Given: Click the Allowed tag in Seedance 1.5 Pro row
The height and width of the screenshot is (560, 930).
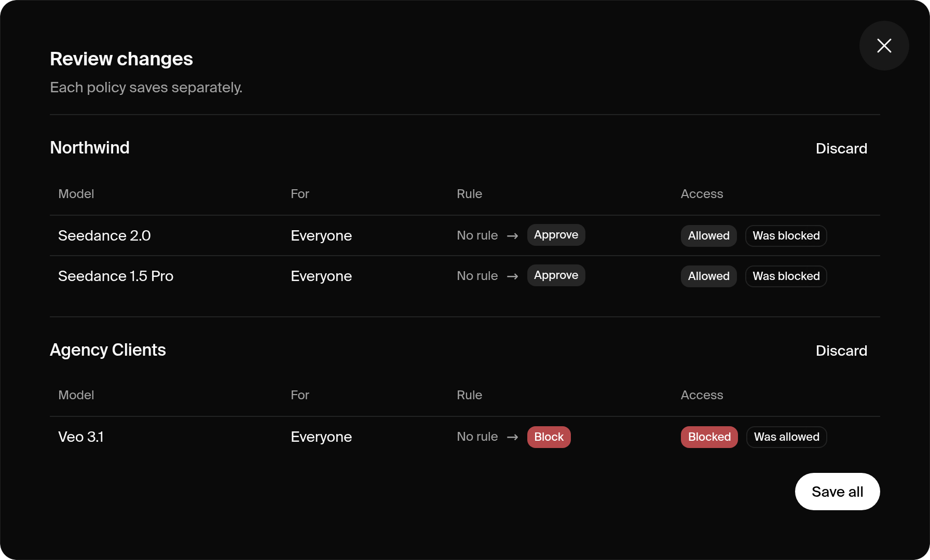Looking at the screenshot, I should 708,276.
